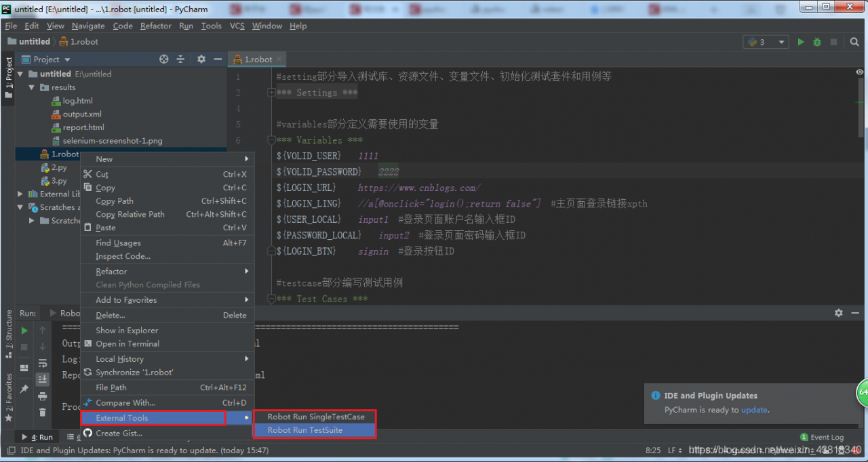This screenshot has height=462, width=868.
Task: Click down the stack trace arrow
Action: pos(43,347)
